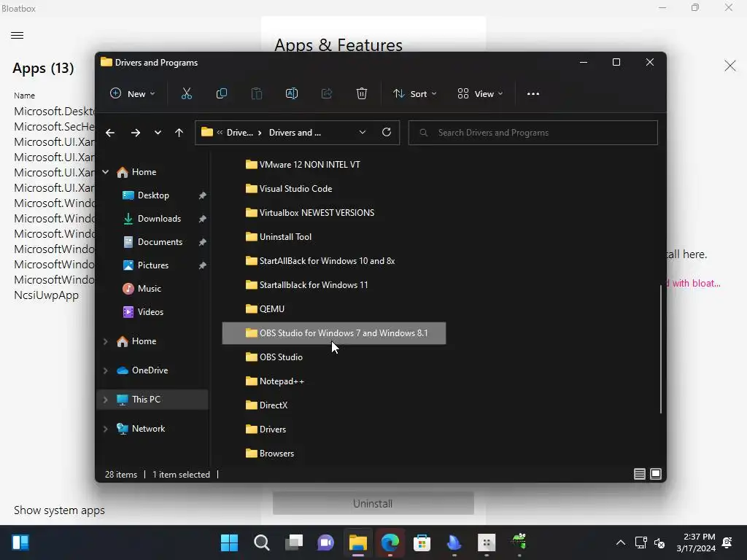Screen dimensions: 747x560
Task: Open Chat app on taskbar
Action: pos(326,542)
